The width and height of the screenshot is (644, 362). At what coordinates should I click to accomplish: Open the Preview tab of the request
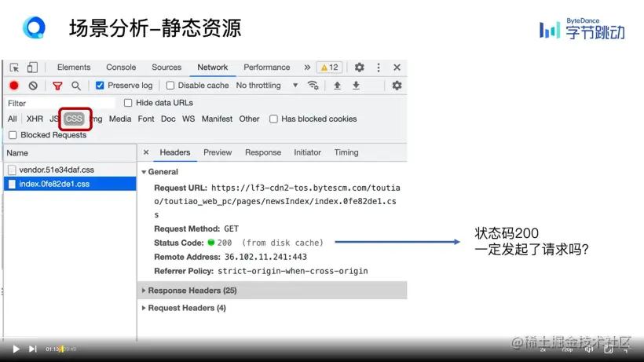(x=218, y=152)
